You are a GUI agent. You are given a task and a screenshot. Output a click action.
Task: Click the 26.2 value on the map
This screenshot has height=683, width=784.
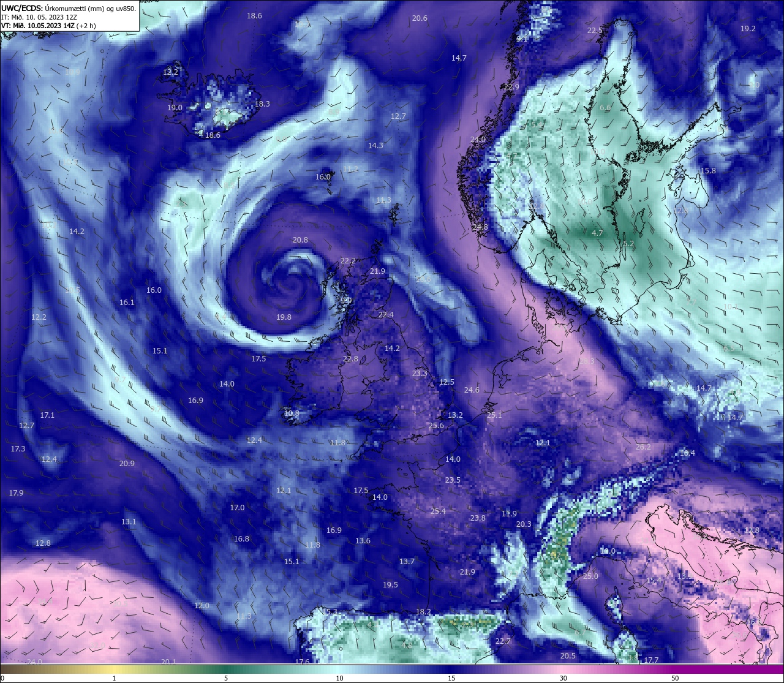pyautogui.click(x=643, y=447)
